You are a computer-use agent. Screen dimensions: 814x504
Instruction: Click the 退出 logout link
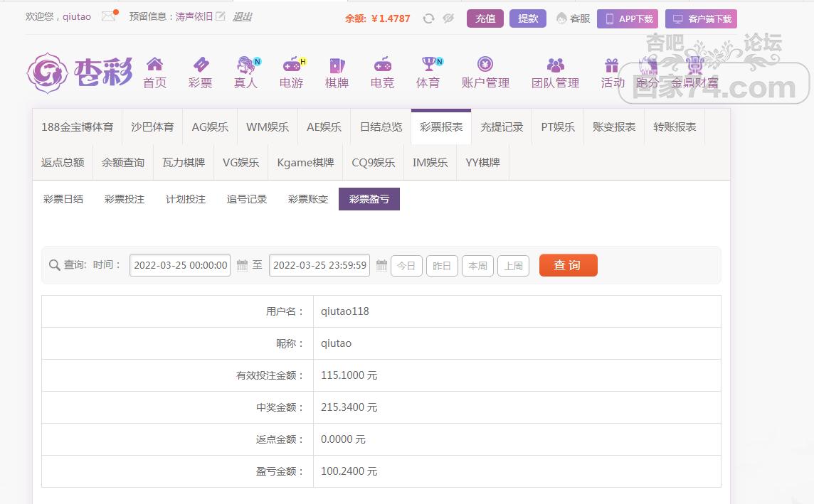[242, 16]
